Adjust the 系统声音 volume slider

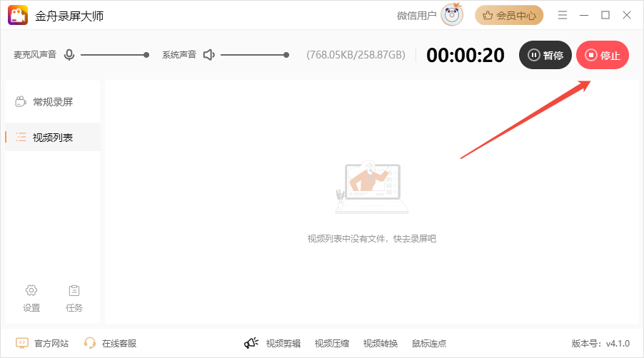[255, 55]
